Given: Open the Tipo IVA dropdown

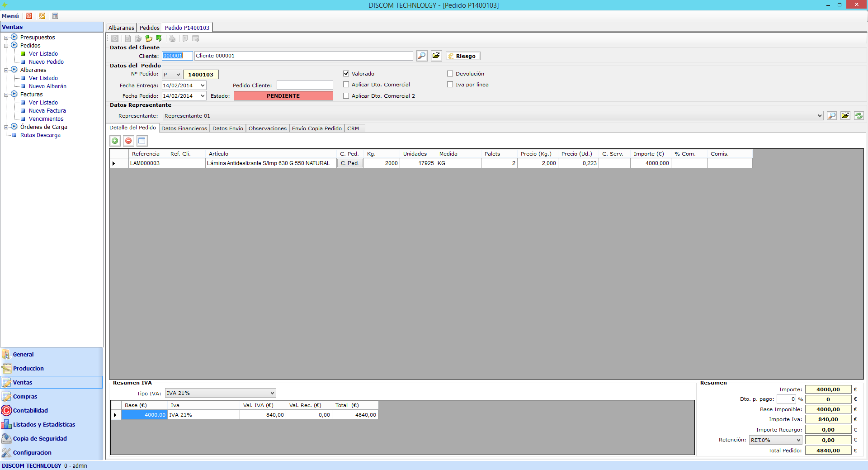Looking at the screenshot, I should pos(272,394).
